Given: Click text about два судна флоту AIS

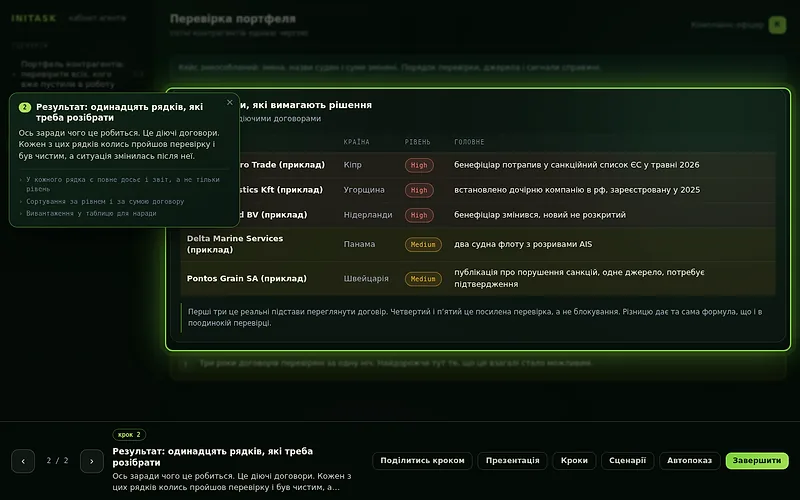Looking at the screenshot, I should tap(523, 244).
